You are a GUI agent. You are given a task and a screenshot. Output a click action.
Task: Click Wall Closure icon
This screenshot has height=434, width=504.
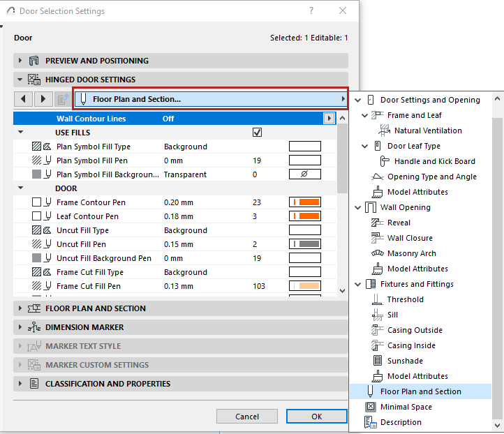[x=378, y=238]
